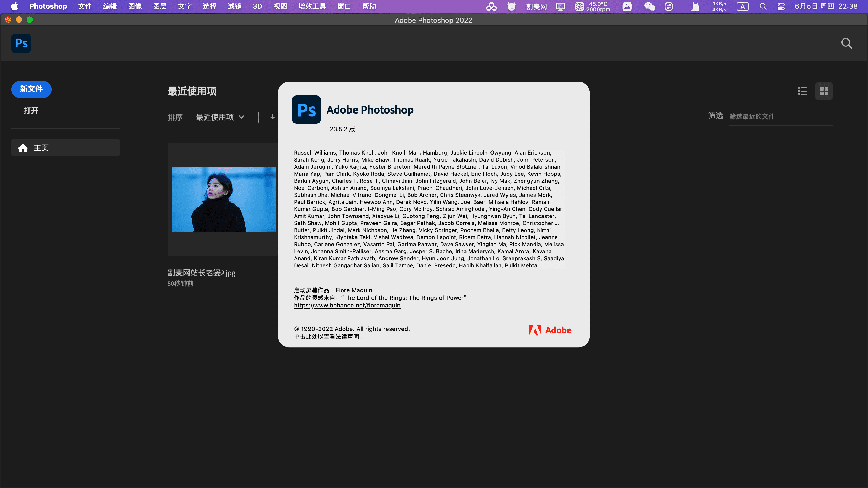
Task: Open the 选择 menu
Action: pos(210,7)
